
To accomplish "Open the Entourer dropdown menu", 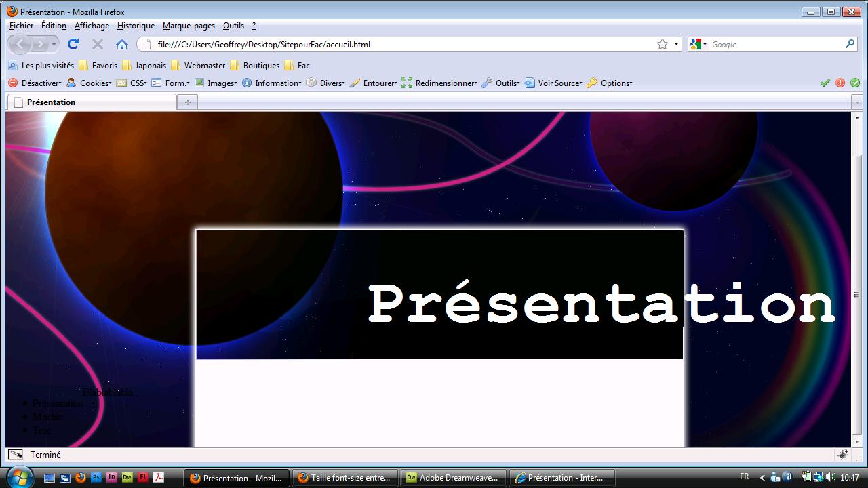I will [x=373, y=83].
